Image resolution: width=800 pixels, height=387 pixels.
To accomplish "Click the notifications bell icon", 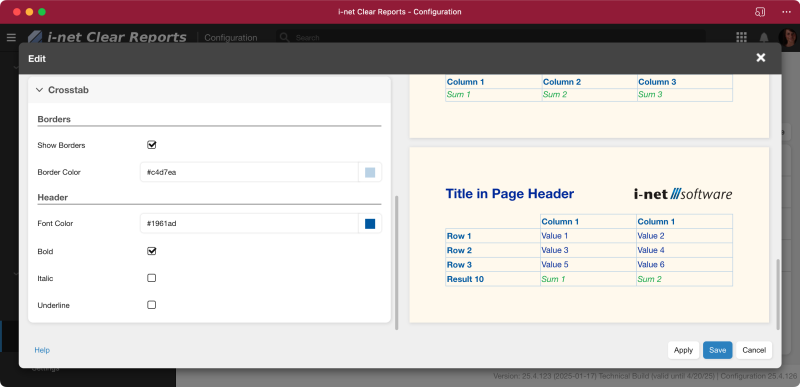I will tap(764, 37).
